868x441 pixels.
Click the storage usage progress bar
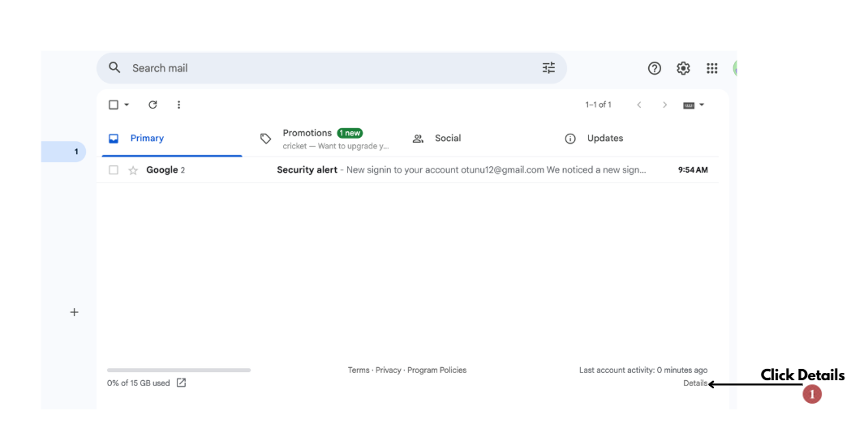point(178,370)
